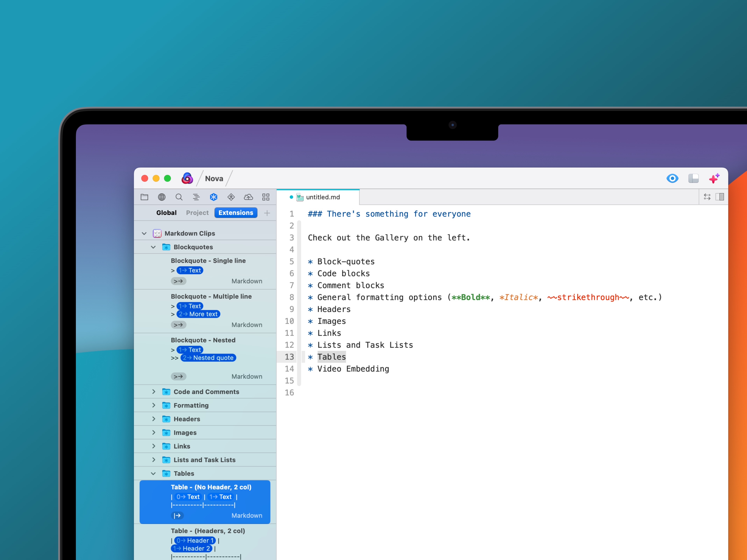747x560 pixels.
Task: Open the Publishing cloud sidebar icon
Action: [x=249, y=197]
